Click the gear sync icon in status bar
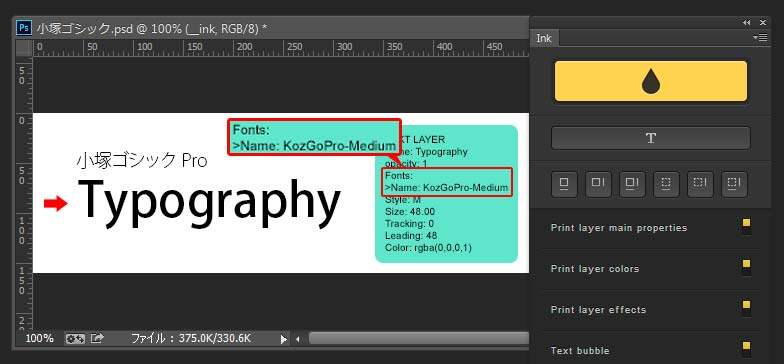784x364 pixels. (75, 338)
